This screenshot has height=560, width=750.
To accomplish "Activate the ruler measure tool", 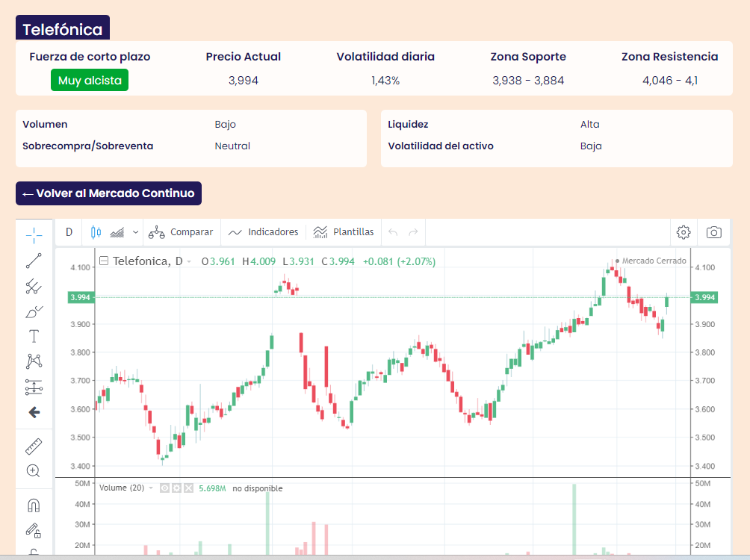I will click(34, 447).
